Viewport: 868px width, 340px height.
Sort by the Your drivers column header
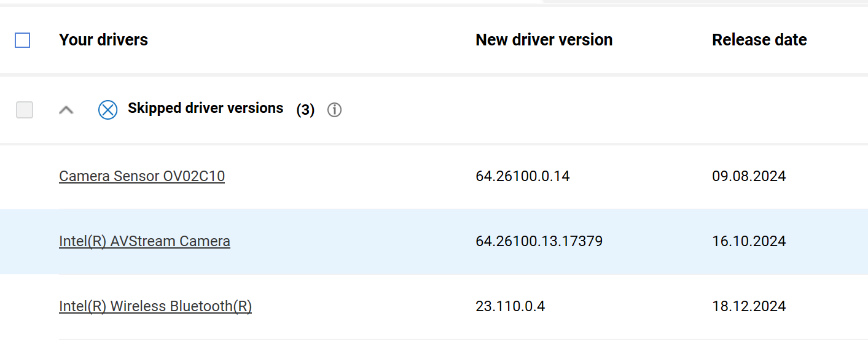click(x=103, y=41)
